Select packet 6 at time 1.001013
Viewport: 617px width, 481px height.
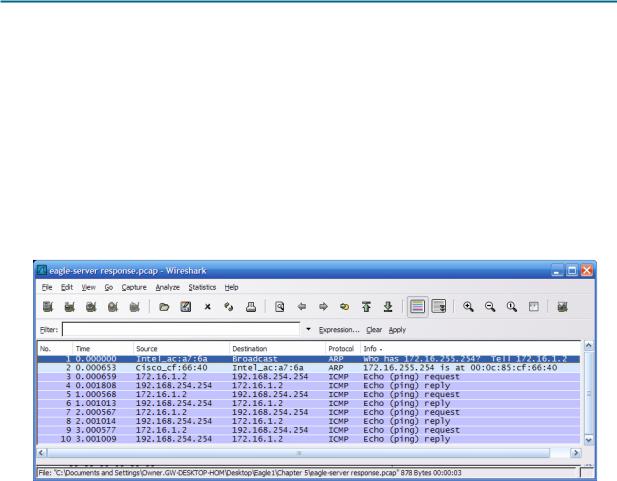click(x=309, y=403)
